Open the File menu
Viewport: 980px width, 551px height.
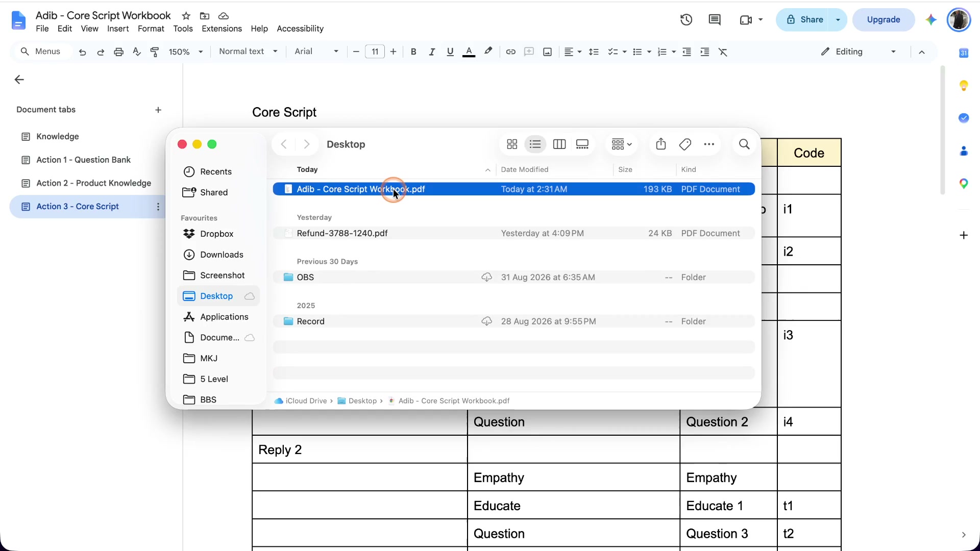[x=42, y=29]
